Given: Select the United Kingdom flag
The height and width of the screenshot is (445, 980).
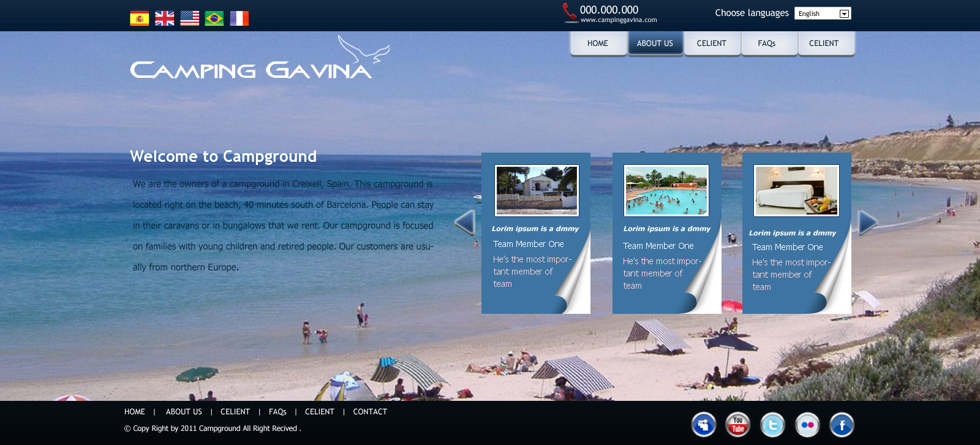Looking at the screenshot, I should (164, 18).
